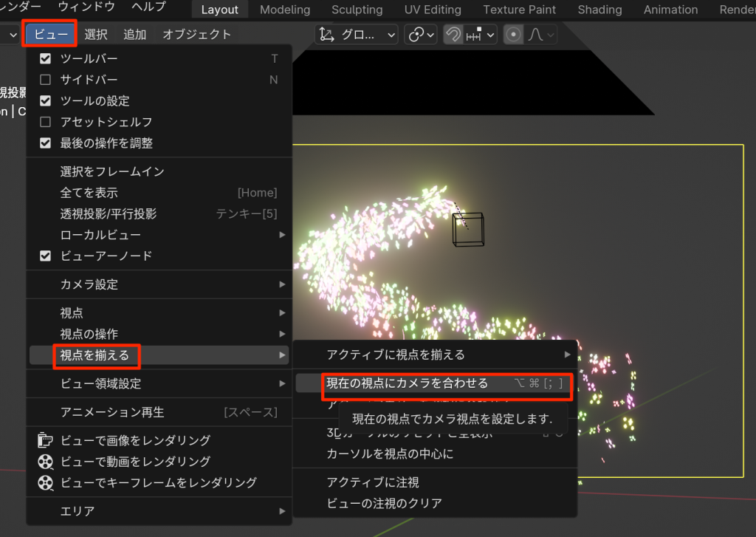The image size is (756, 537).
Task: Enable the サイドバー checkbox
Action: pos(46,80)
